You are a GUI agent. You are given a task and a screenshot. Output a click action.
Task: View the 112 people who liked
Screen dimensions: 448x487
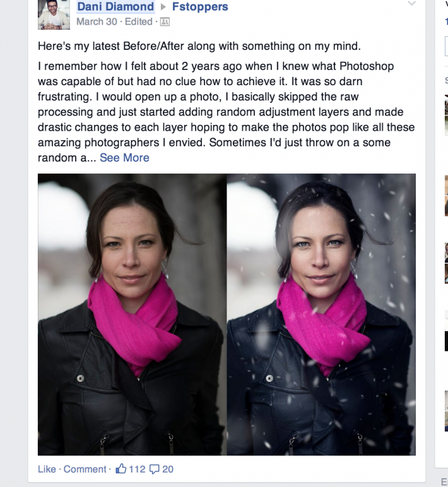[x=137, y=469]
